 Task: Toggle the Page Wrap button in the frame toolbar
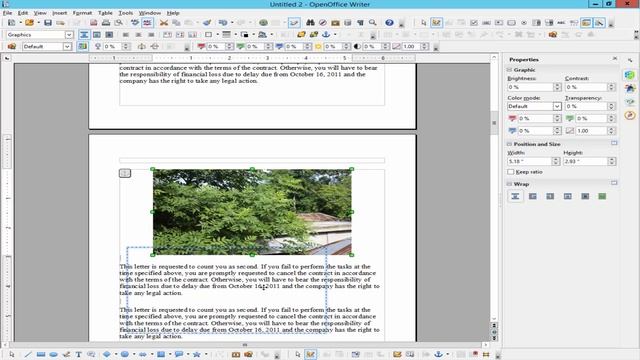click(97, 35)
